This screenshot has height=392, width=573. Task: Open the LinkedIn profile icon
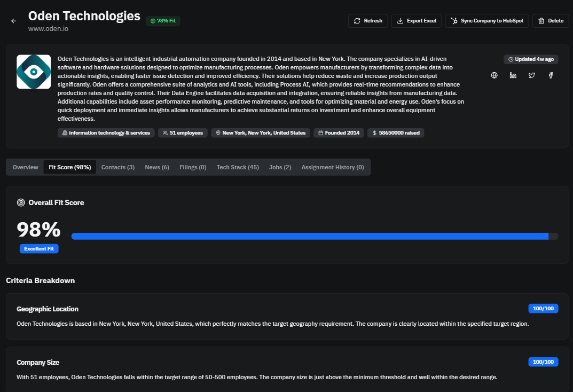(513, 75)
